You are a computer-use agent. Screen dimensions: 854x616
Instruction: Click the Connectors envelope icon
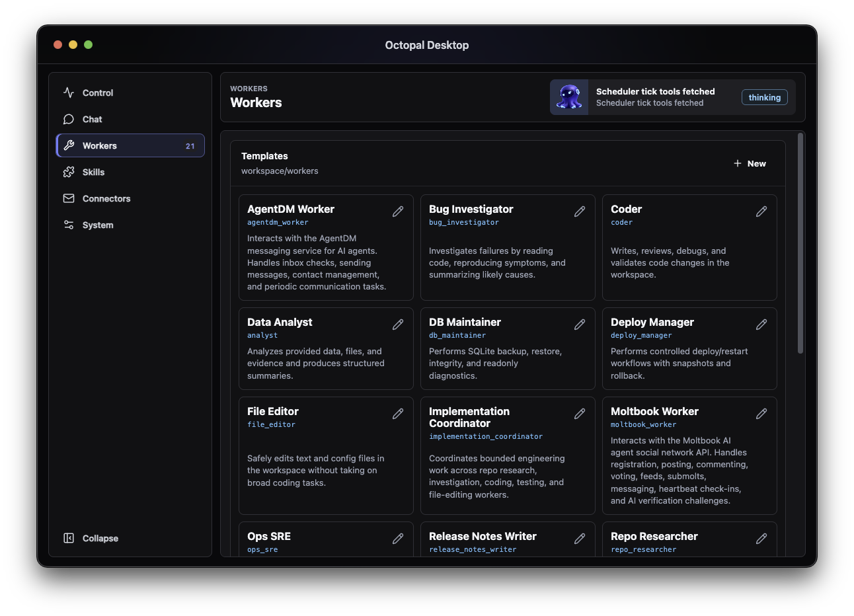[69, 198]
